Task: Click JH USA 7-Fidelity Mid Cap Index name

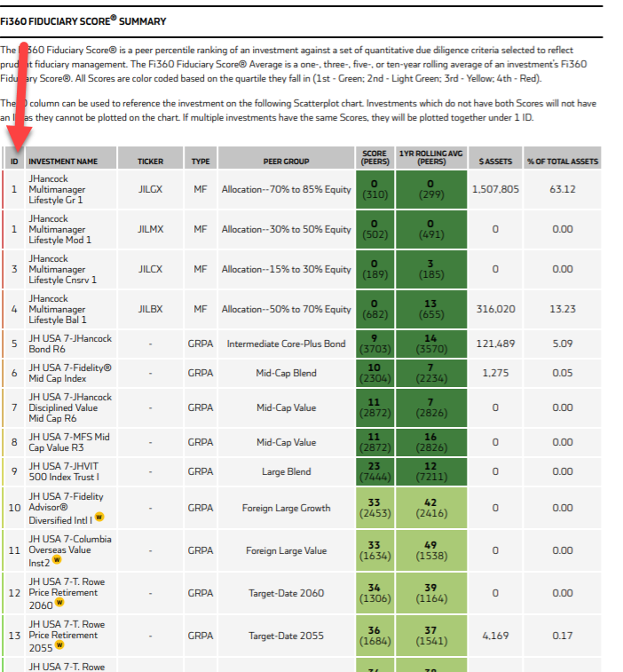Action: 70,373
